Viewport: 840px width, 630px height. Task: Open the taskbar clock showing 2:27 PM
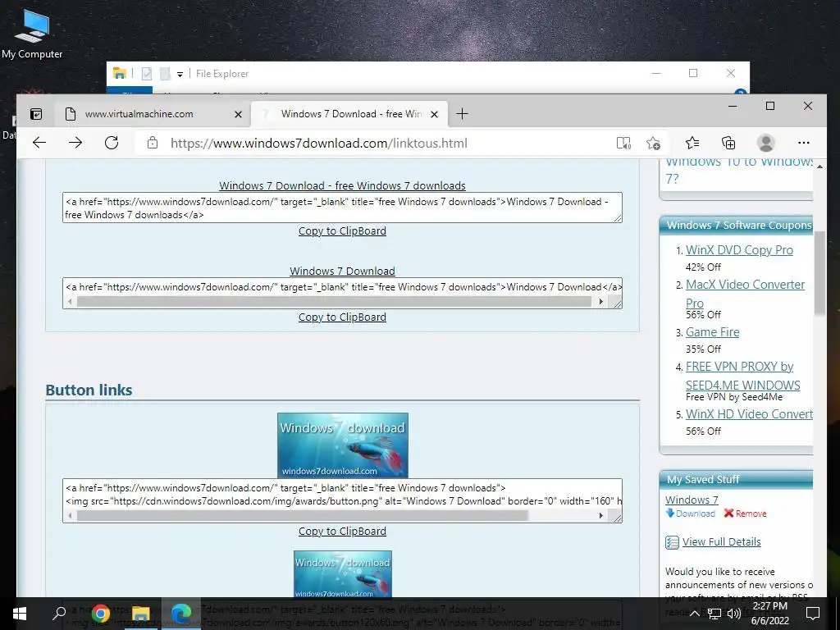769,614
